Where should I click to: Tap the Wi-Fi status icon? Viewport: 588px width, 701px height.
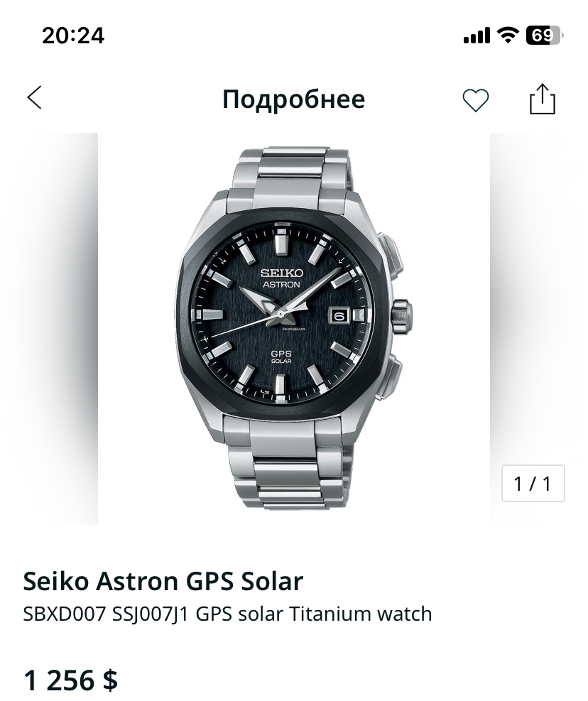click(508, 35)
